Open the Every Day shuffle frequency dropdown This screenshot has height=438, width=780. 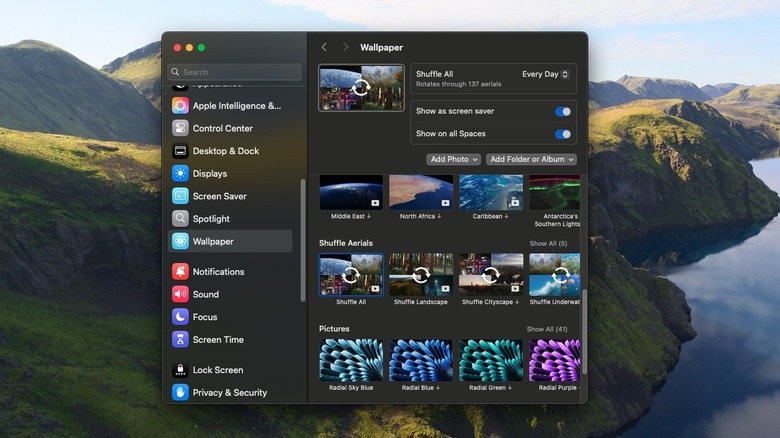coord(546,74)
